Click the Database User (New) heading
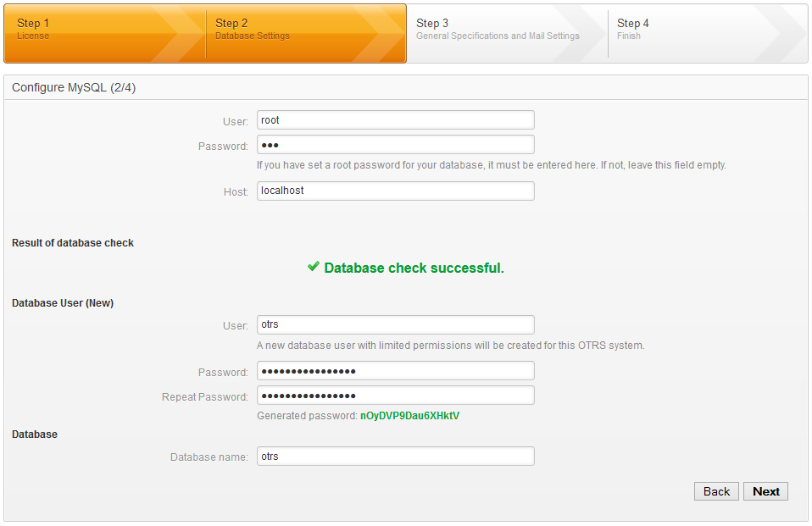 click(x=63, y=303)
